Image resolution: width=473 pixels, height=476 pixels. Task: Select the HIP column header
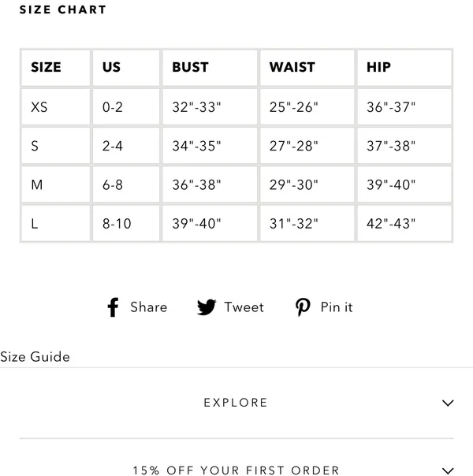point(404,68)
